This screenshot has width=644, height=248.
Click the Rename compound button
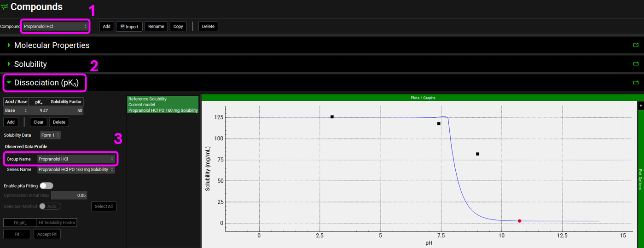[156, 26]
